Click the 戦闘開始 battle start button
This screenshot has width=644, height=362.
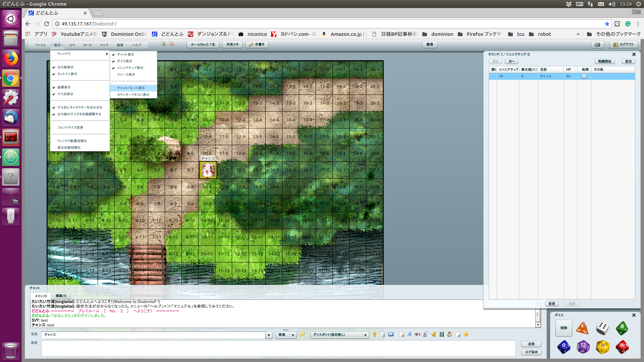coord(604,62)
